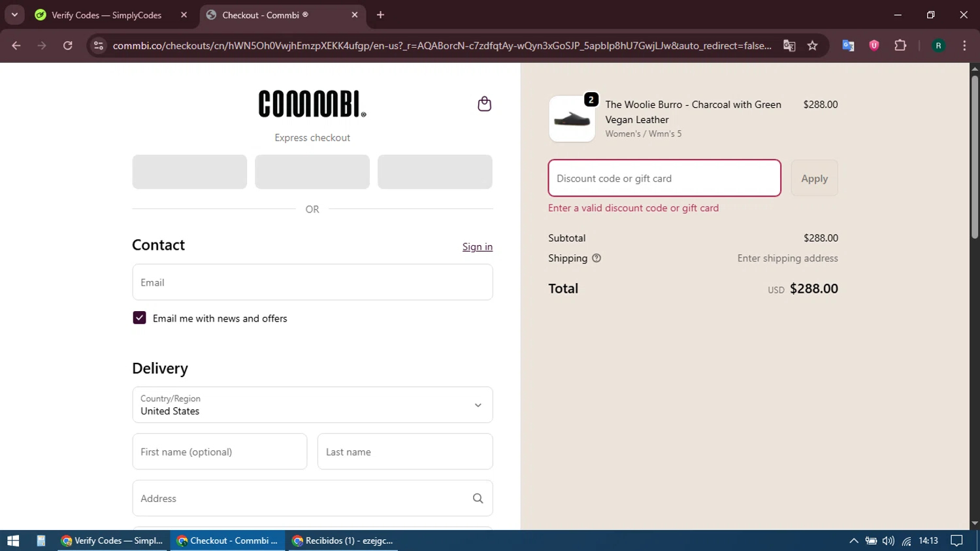This screenshot has height=551, width=980.
Task: Open the pink shield extension icon
Action: [874, 46]
